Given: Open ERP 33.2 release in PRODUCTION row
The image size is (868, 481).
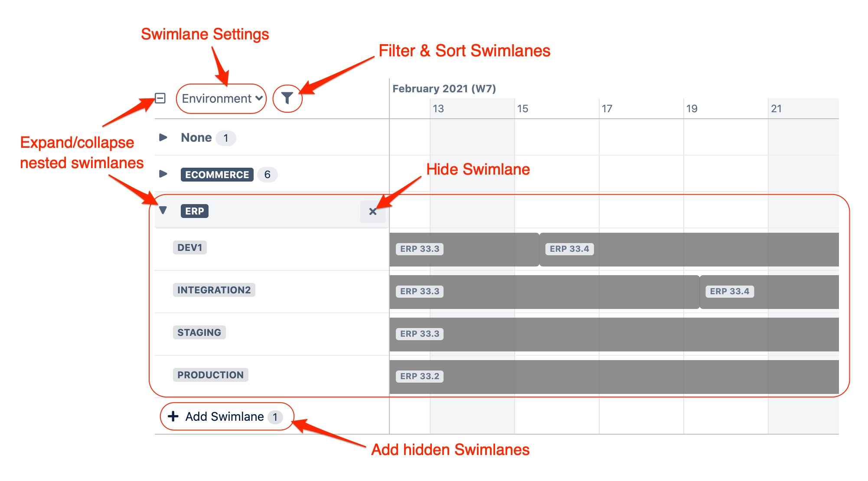Looking at the screenshot, I should [420, 377].
